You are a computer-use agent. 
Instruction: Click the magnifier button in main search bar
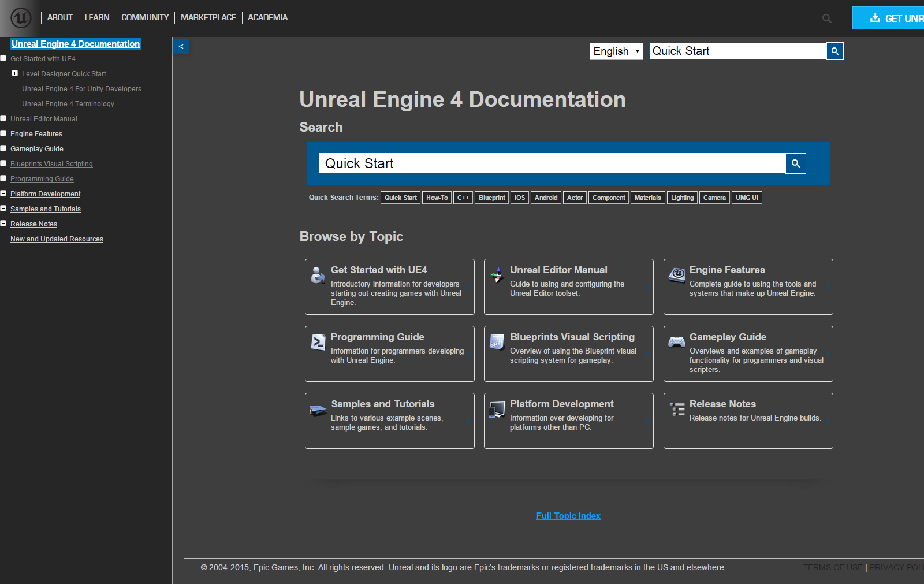click(796, 163)
